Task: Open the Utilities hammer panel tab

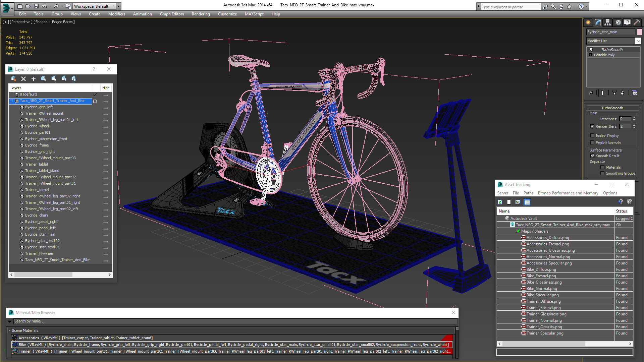Action: [637, 22]
